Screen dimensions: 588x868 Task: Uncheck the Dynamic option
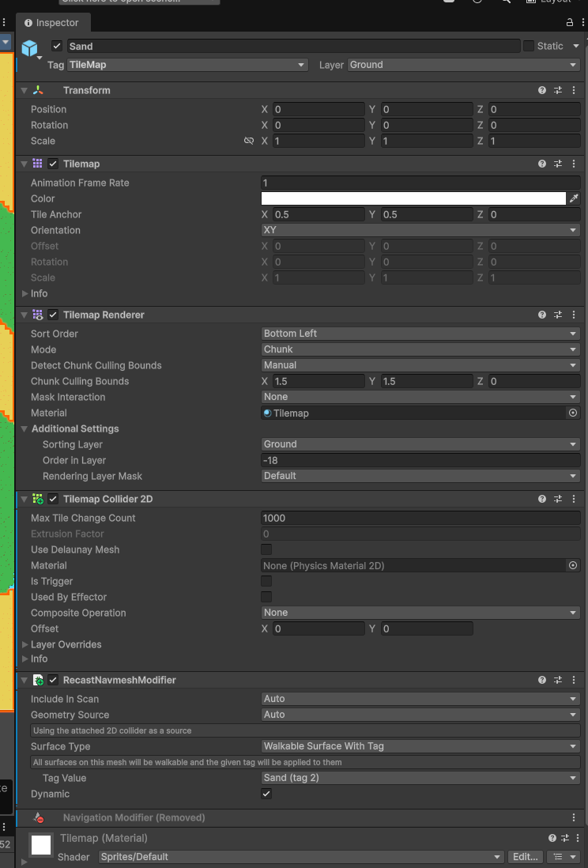[266, 794]
